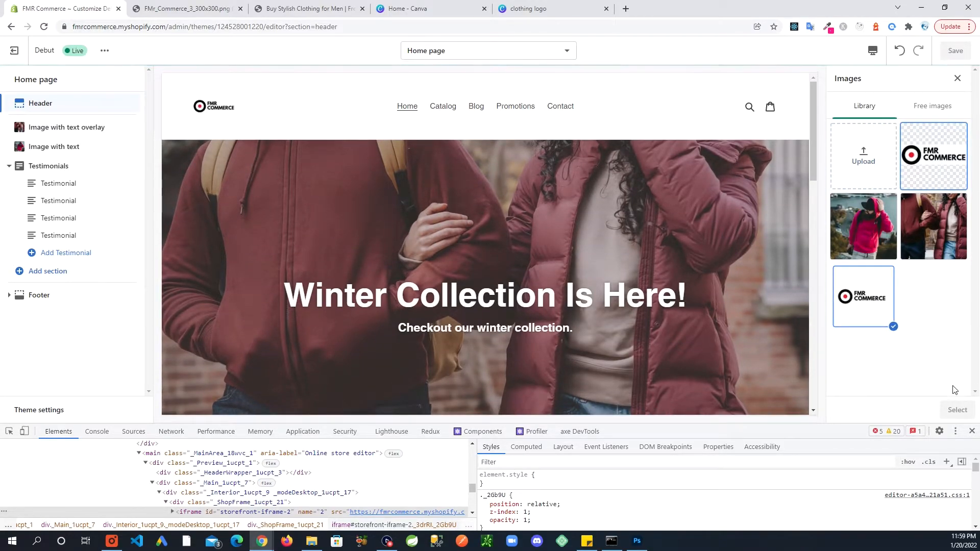
Task: Switch preview to desktop view icon
Action: (873, 51)
